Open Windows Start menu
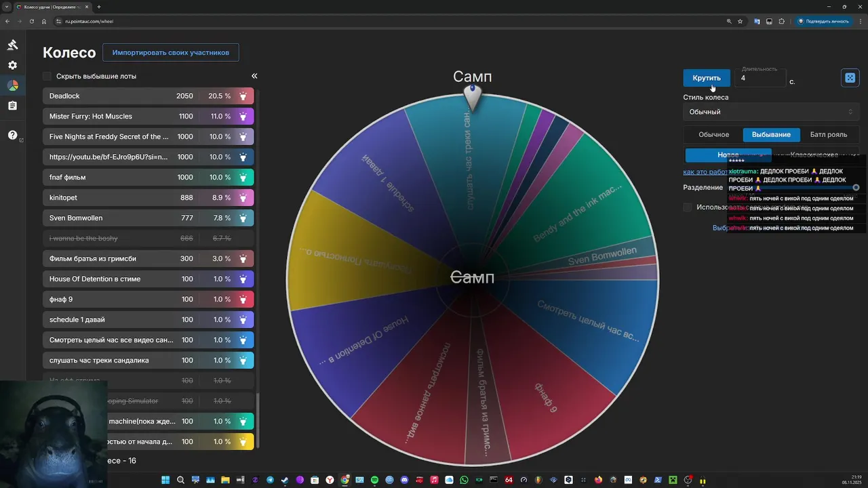This screenshot has height=488, width=868. (165, 480)
